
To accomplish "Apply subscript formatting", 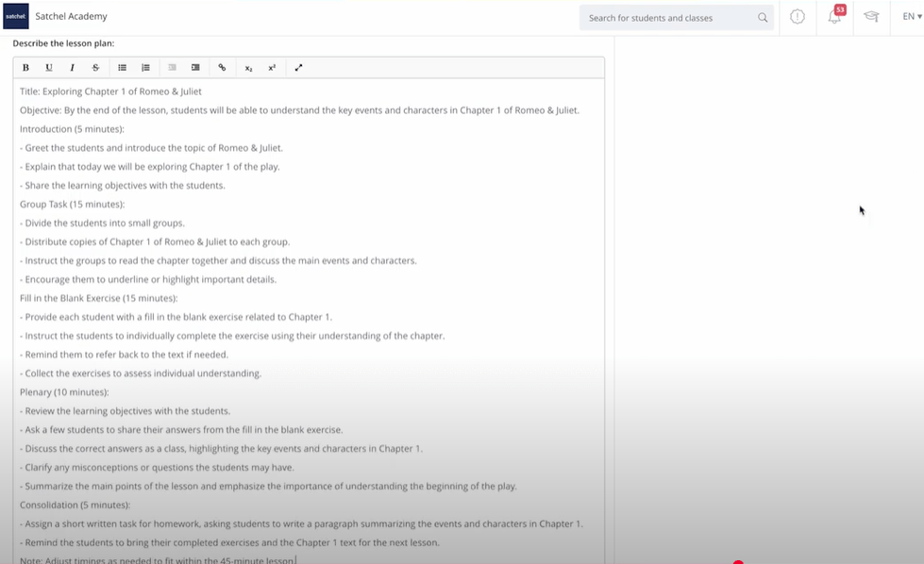I will click(249, 68).
